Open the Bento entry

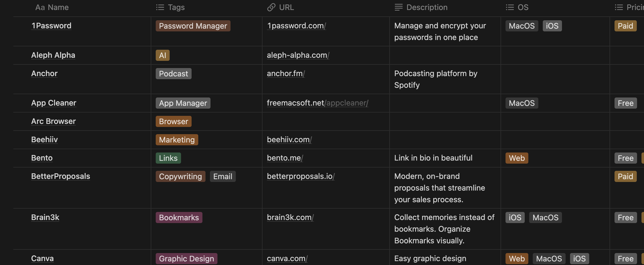tap(42, 158)
